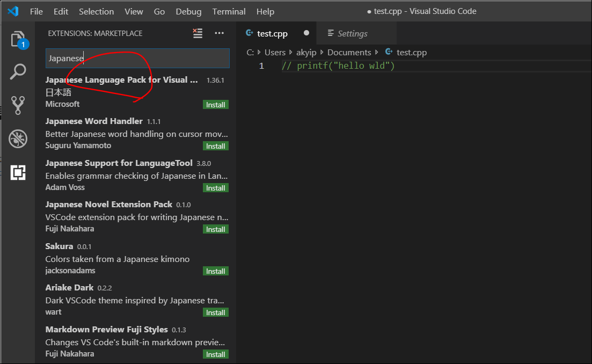This screenshot has width=592, height=364.
Task: Install the Sakura theme extension
Action: click(216, 271)
